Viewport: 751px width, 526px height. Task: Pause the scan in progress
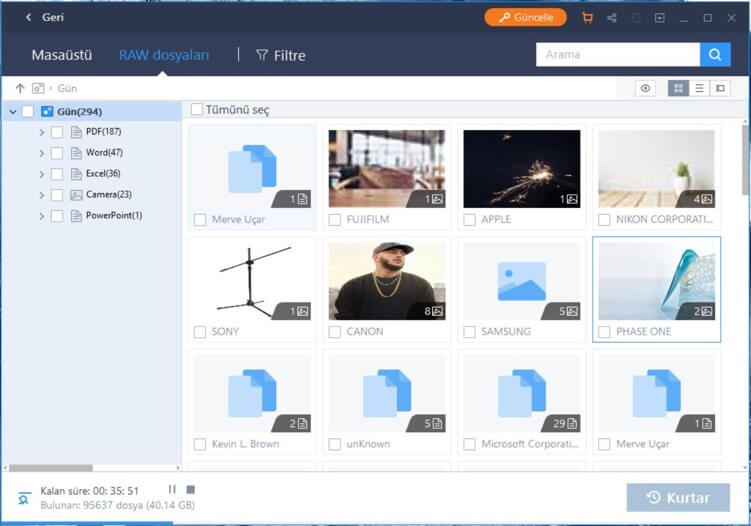172,489
